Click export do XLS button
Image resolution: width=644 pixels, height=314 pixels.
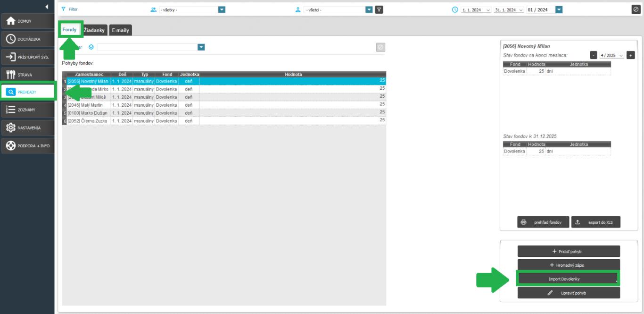[x=596, y=222]
